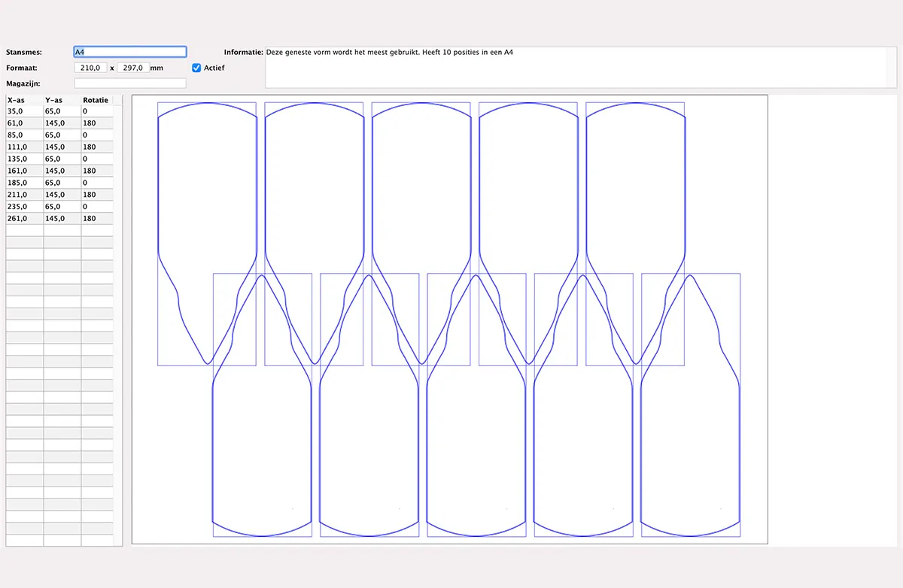Select the leftmost bottom-row inverted shape
903x588 pixels.
[263, 451]
